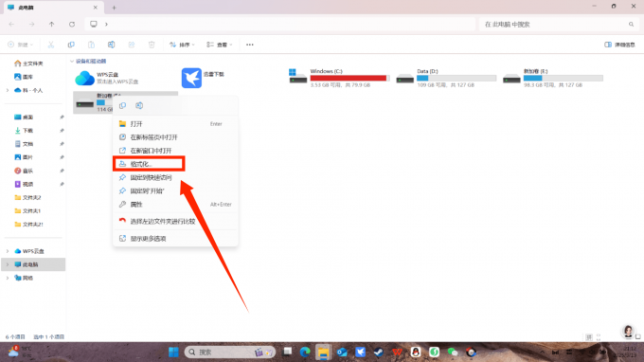This screenshot has height=362, width=644.
Task: Click the cut scissors icon in toolbar
Action: [x=51, y=45]
